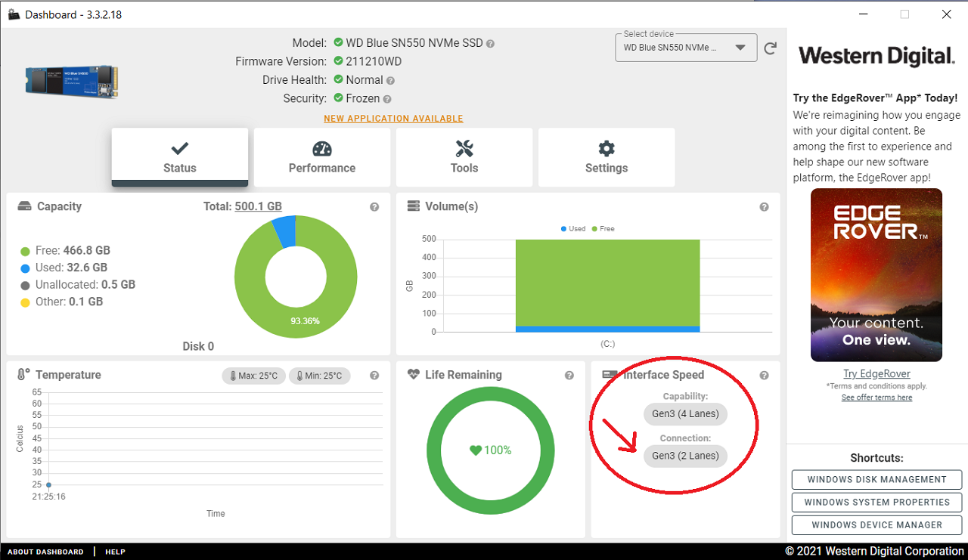Open the Performance tab
The image size is (968, 560).
coord(322,157)
